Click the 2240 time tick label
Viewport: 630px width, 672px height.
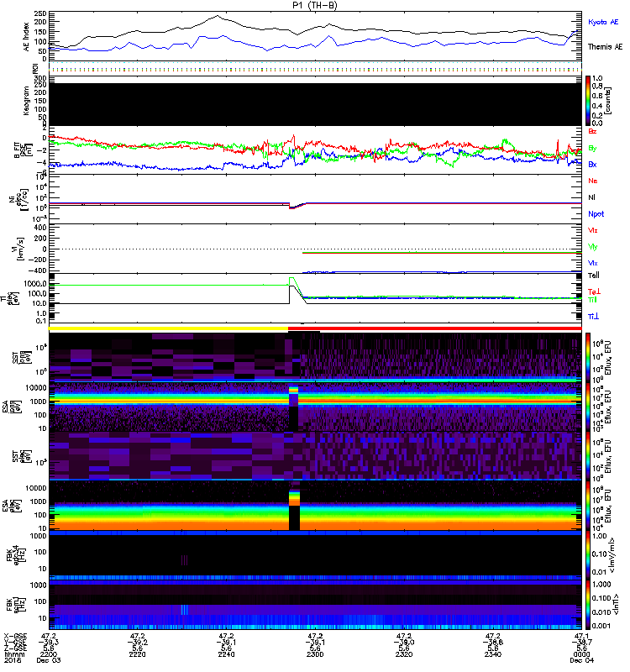(x=226, y=654)
